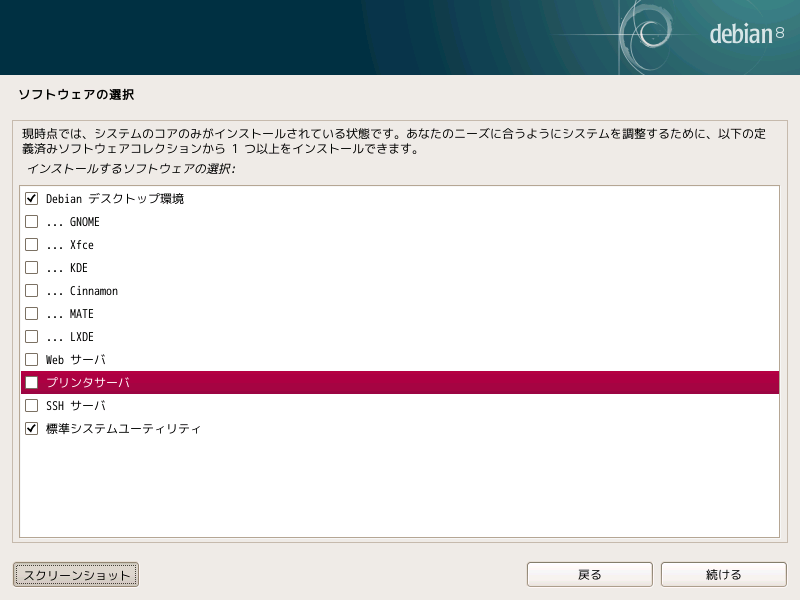Image resolution: width=800 pixels, height=600 pixels.
Task: Enable the SSH サーバ checkbox
Action: click(31, 405)
